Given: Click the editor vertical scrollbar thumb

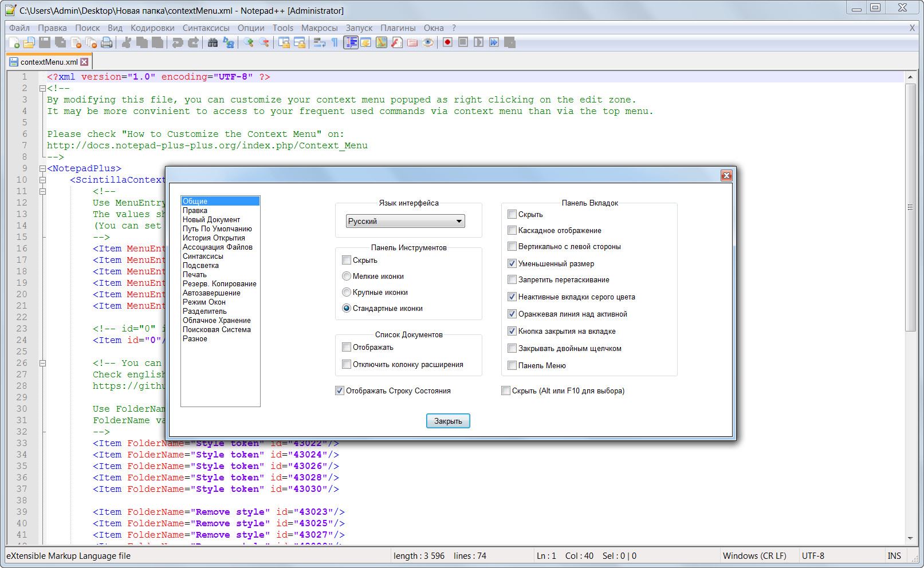Looking at the screenshot, I should pos(910,206).
